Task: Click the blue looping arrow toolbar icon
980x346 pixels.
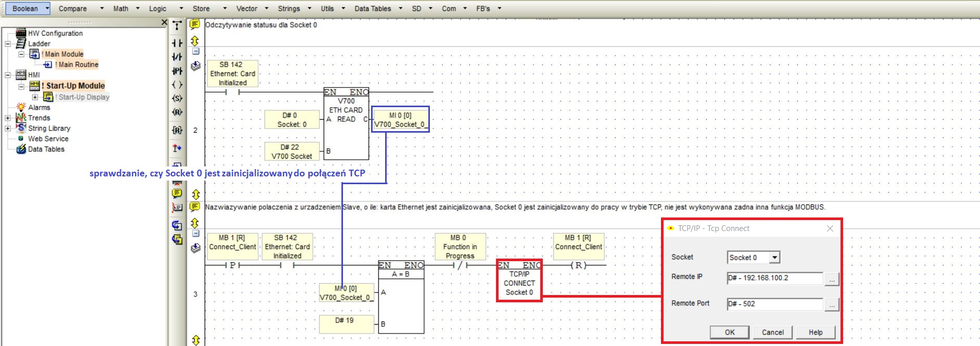Action: pos(177,225)
